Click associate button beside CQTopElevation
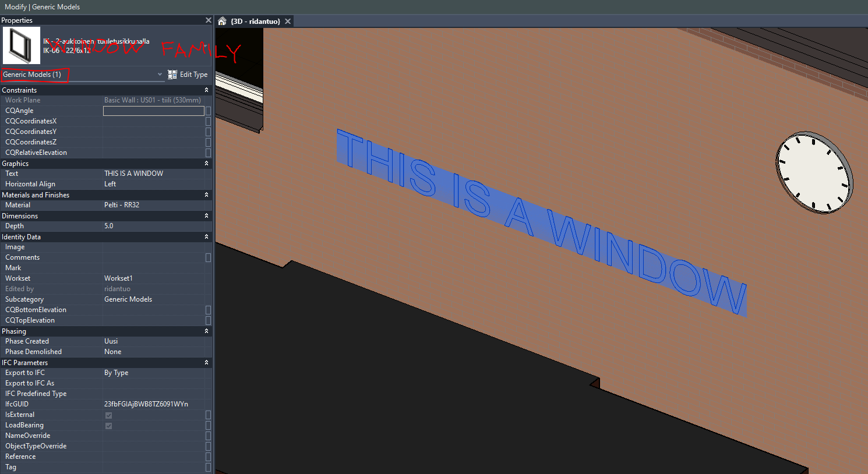This screenshot has height=474, width=868. [208, 320]
